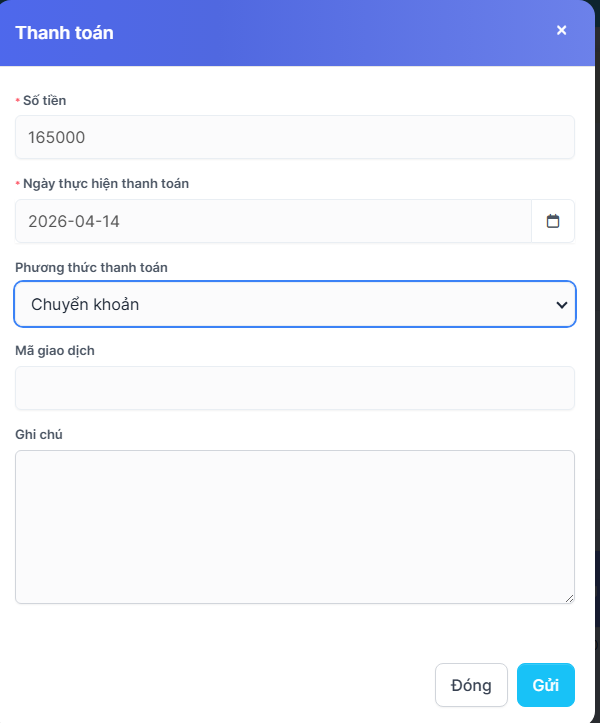The height and width of the screenshot is (723, 600).
Task: Click the date field showing 2026-04-14
Action: coord(272,221)
